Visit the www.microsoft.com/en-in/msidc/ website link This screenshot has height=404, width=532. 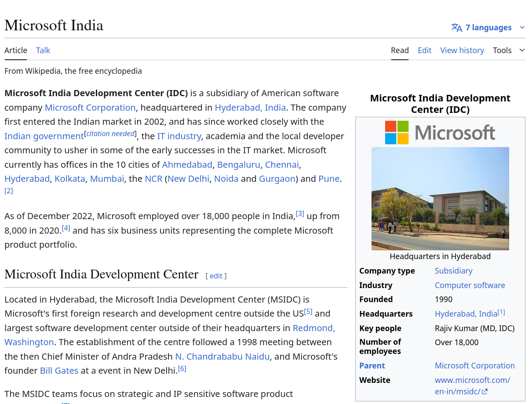click(x=472, y=386)
